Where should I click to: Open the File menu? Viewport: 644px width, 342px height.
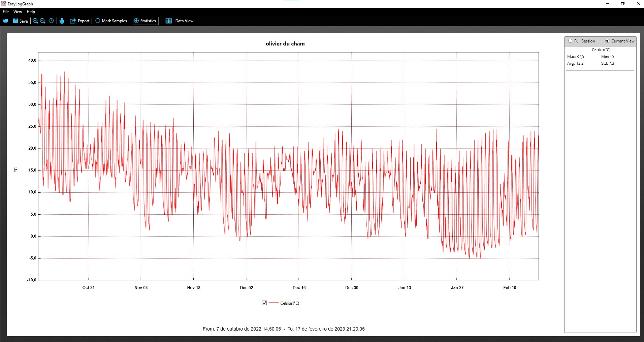pyautogui.click(x=6, y=12)
